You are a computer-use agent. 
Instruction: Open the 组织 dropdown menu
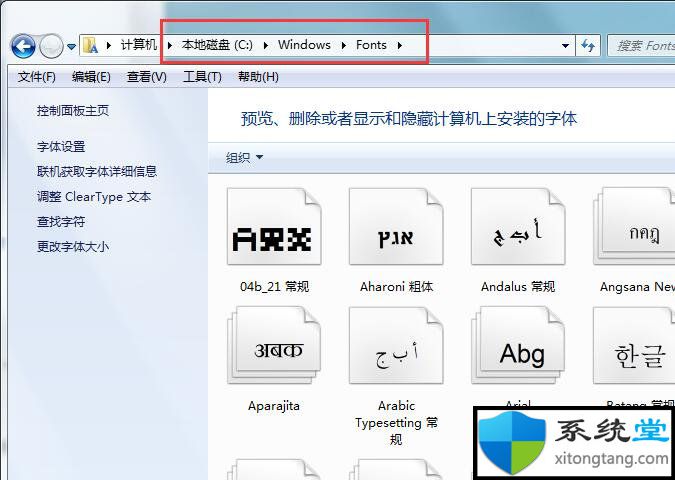(244, 158)
